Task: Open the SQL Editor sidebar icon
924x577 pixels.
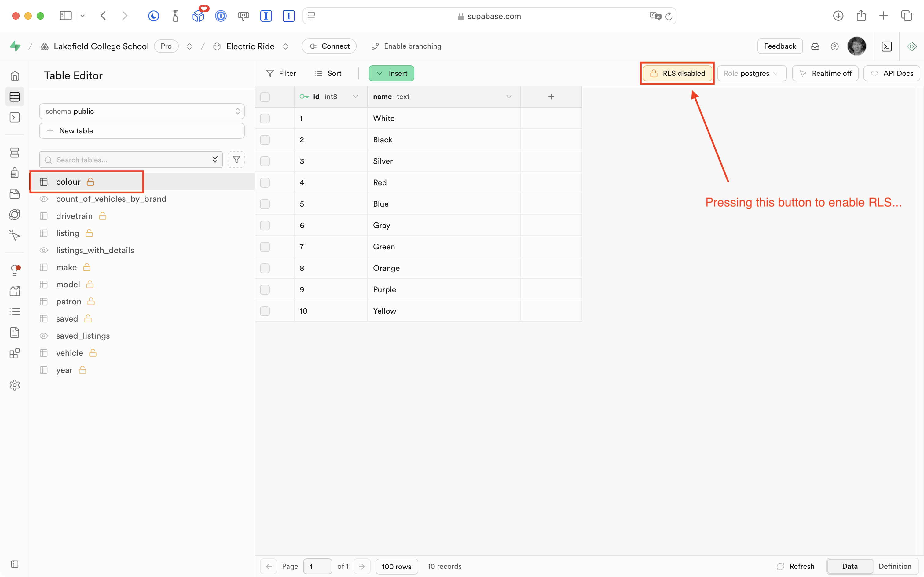Action: pyautogui.click(x=14, y=118)
